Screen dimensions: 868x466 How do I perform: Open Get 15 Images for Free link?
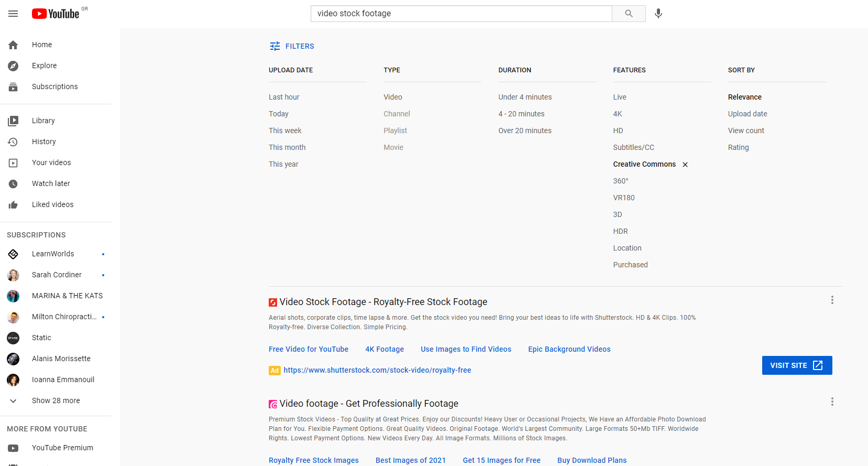pos(501,460)
